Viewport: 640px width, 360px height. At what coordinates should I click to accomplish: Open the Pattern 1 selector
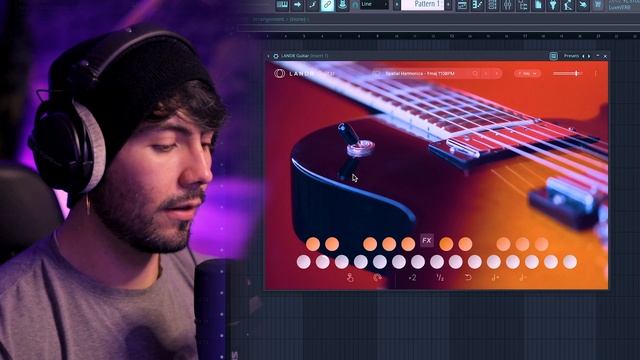pos(422,4)
